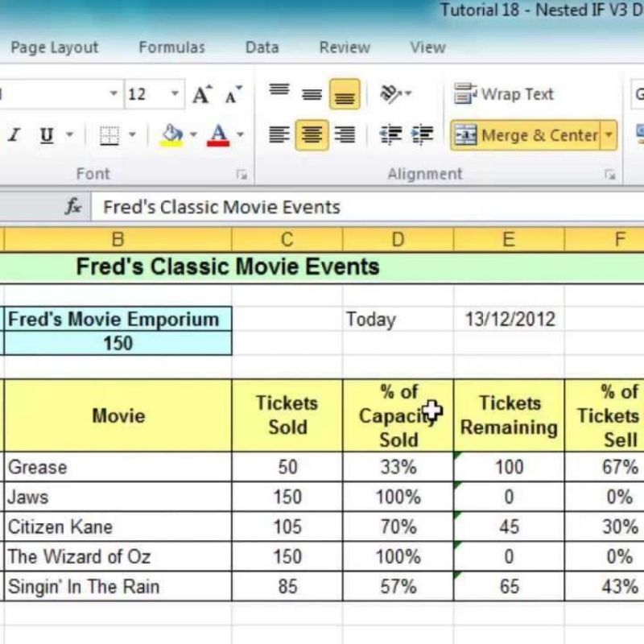This screenshot has height=644, width=644.
Task: Switch to the Review ribbon tab
Action: tap(344, 47)
